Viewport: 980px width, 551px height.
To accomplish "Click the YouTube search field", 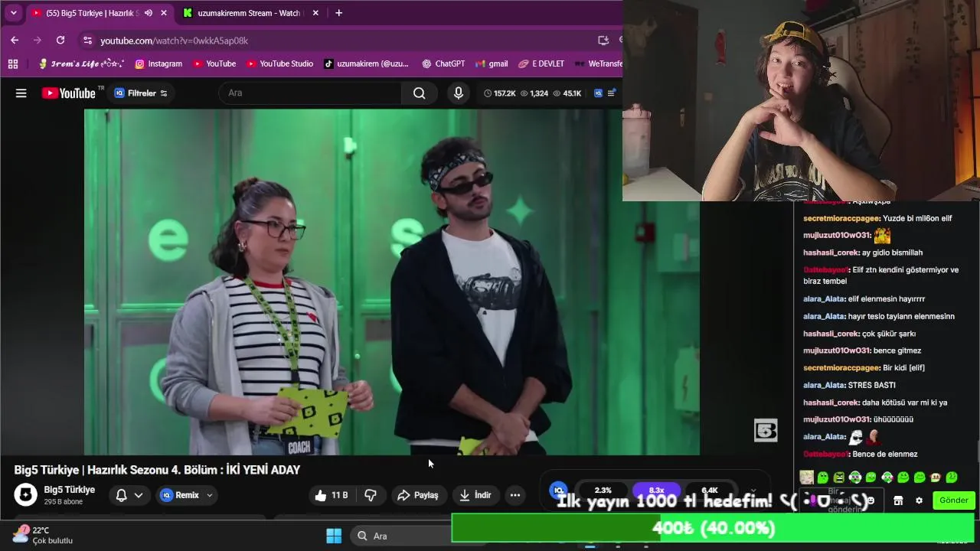I will point(310,93).
